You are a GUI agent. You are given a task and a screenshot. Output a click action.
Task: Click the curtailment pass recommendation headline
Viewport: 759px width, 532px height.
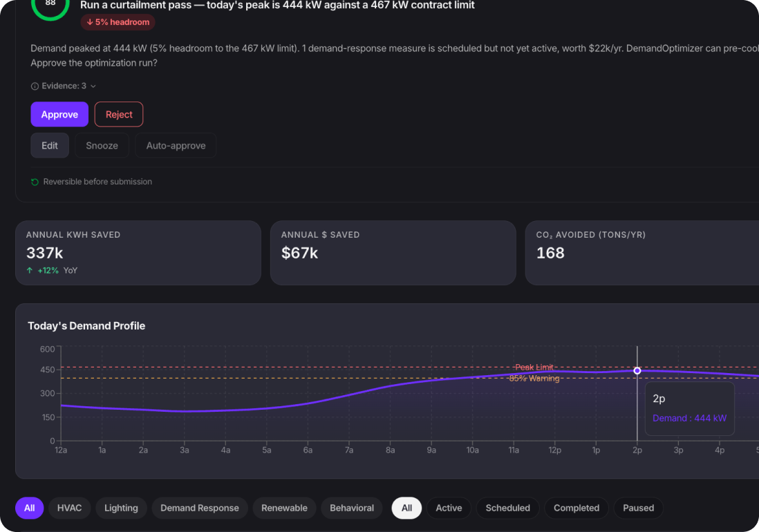coord(277,6)
